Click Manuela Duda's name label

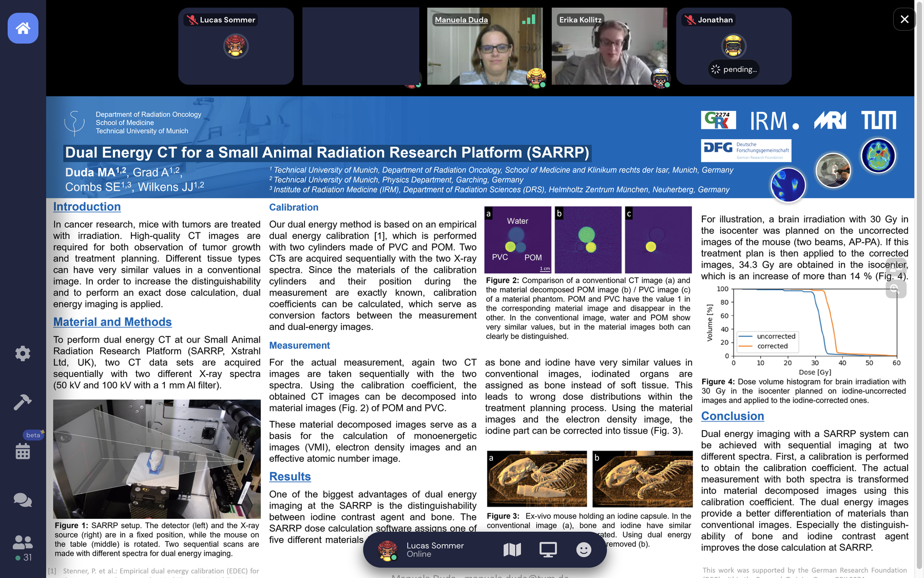coord(461,20)
